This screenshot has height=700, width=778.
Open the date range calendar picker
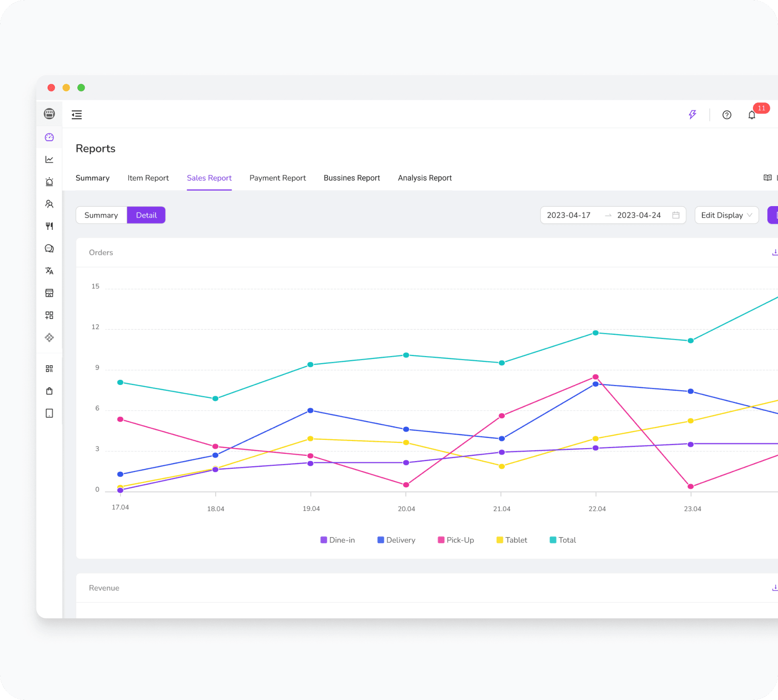click(x=676, y=215)
